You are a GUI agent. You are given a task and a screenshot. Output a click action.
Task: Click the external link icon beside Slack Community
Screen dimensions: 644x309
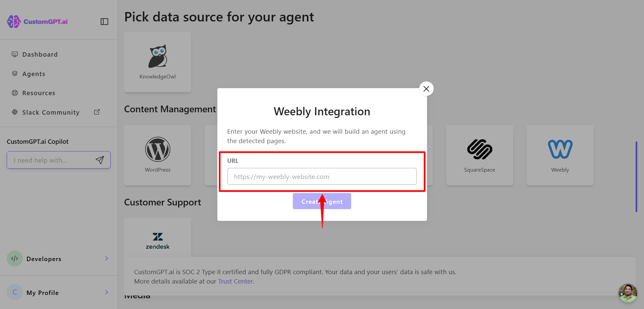point(97,112)
